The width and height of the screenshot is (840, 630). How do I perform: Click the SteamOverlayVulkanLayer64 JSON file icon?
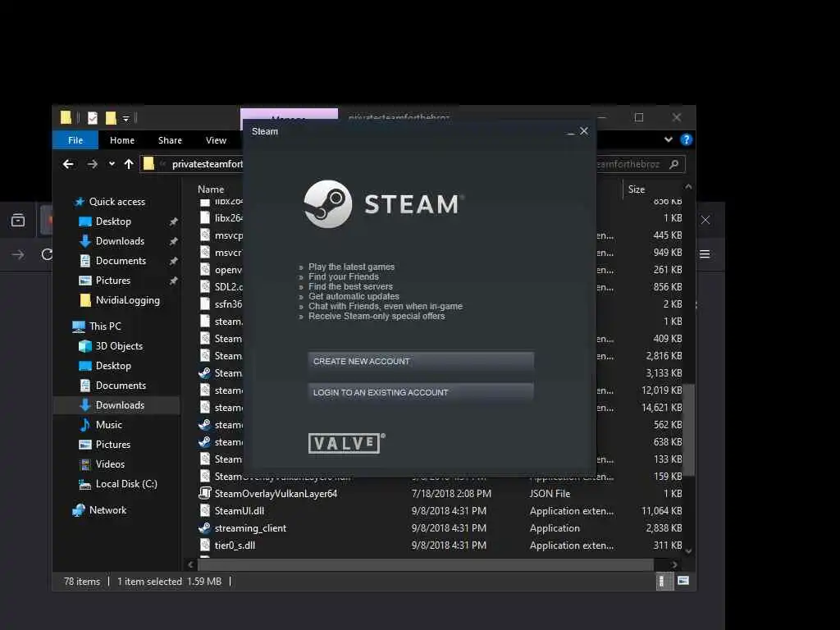204,493
